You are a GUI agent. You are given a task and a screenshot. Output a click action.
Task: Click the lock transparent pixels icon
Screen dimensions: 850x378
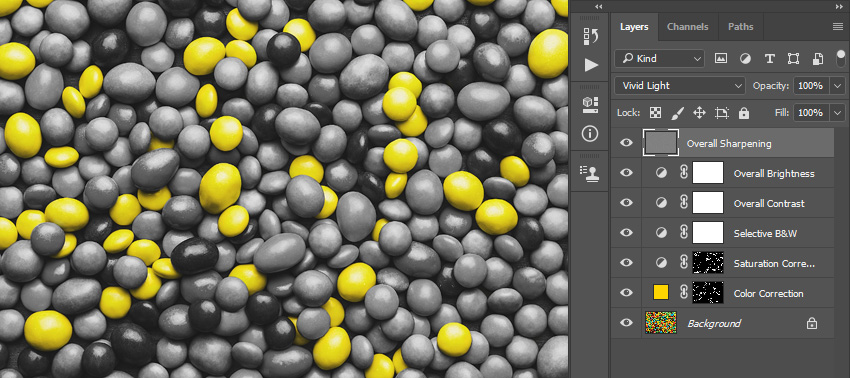click(x=655, y=113)
